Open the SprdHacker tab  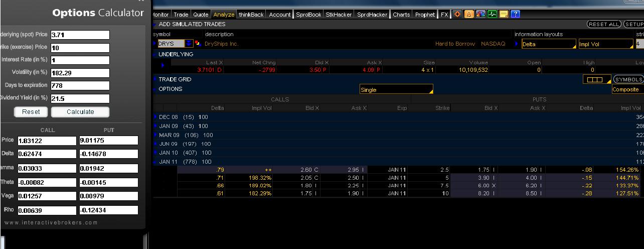[372, 15]
